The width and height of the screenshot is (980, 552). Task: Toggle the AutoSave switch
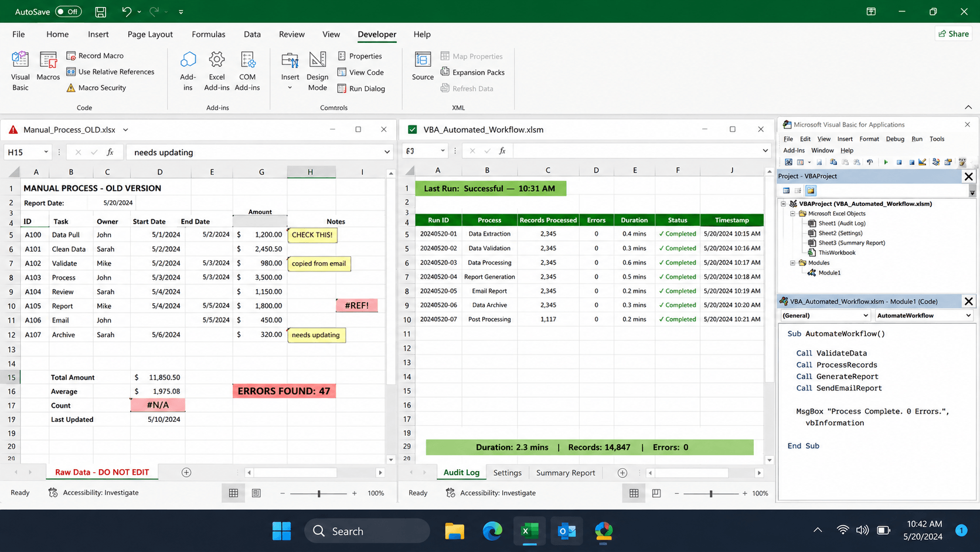[x=69, y=12]
